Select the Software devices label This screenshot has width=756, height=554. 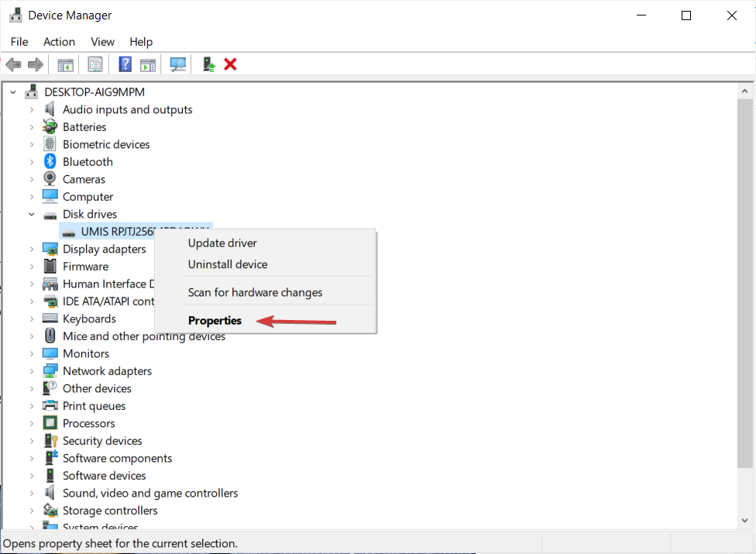104,476
